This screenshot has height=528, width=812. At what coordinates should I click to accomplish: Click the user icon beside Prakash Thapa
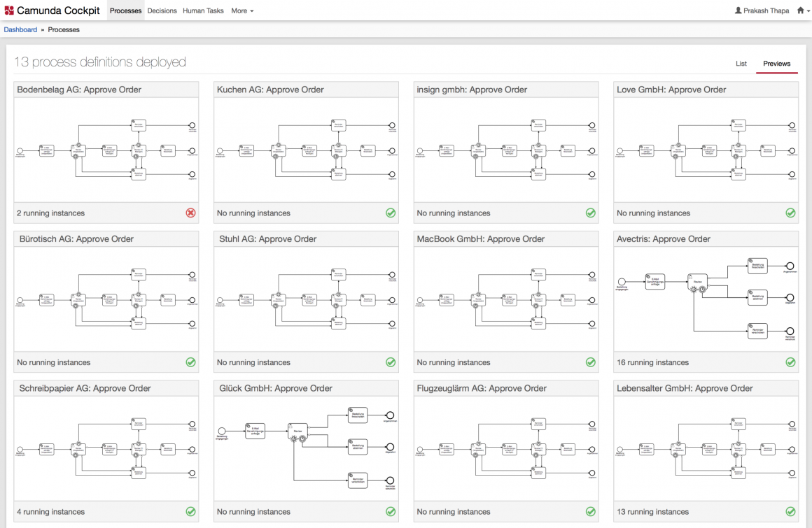738,10
